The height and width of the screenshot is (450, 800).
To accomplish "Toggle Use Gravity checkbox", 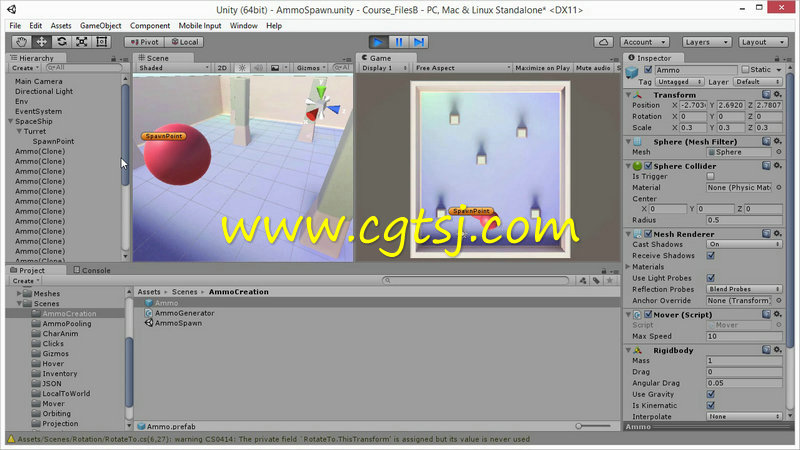I will [x=710, y=394].
